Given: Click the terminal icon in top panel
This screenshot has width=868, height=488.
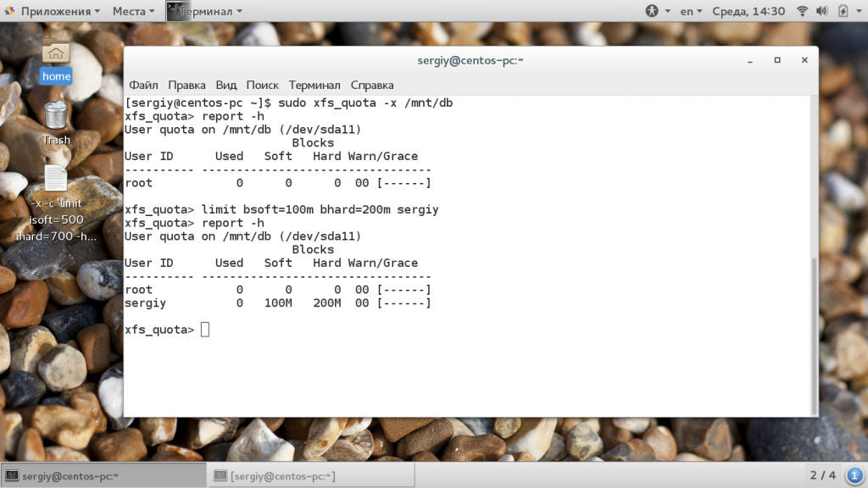Looking at the screenshot, I should point(175,11).
